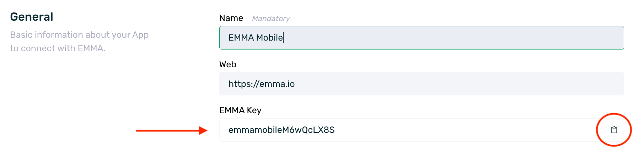Select the emmamobileM6wQcLX8S key text
Viewport: 644px width, 151px height.
[281, 130]
